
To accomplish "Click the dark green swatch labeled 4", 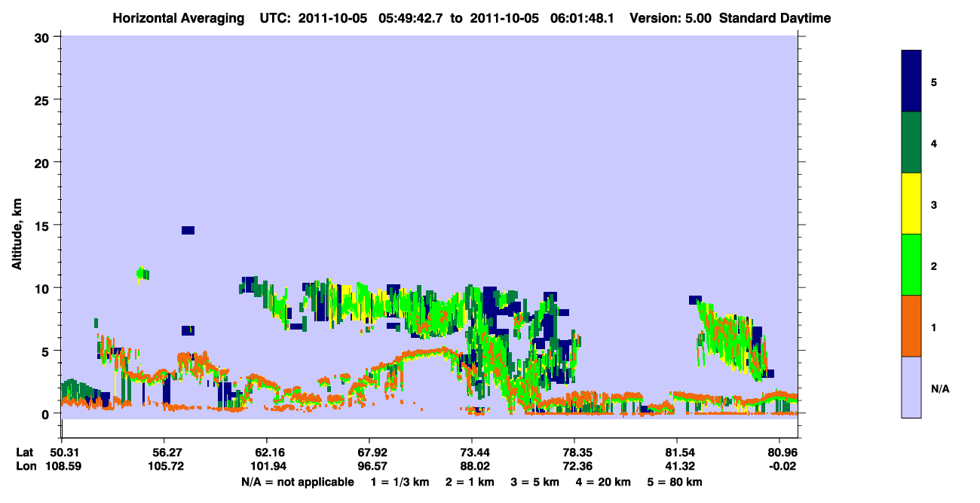I will point(911,143).
